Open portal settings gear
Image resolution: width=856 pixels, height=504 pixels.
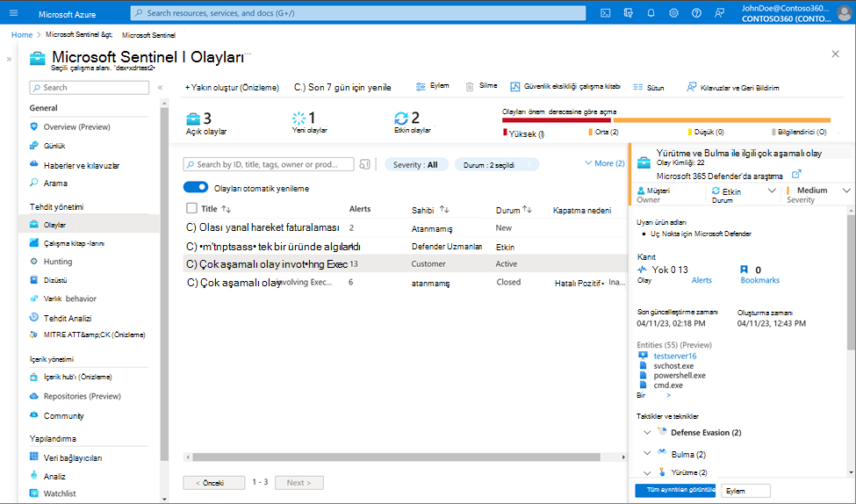[673, 13]
